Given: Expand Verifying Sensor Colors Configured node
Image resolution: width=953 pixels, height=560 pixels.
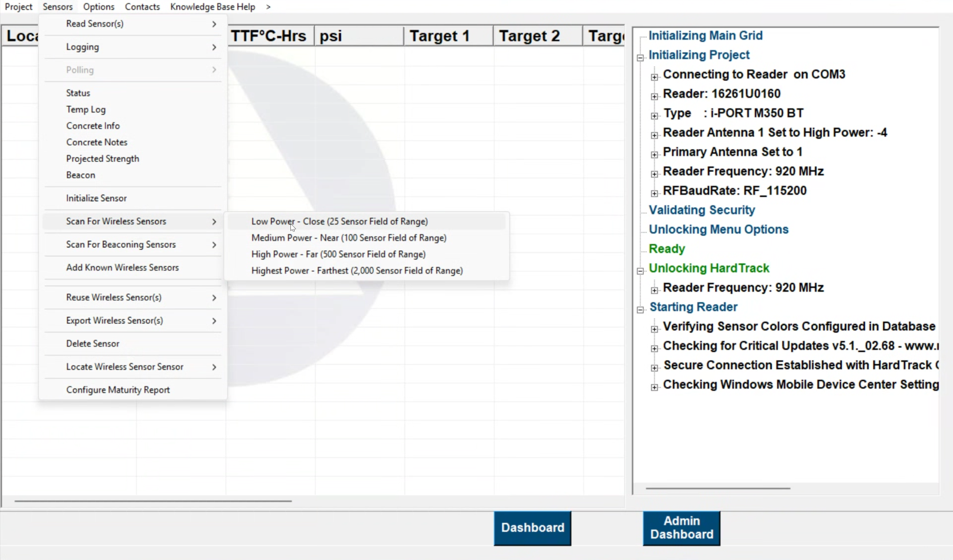Looking at the screenshot, I should [654, 329].
